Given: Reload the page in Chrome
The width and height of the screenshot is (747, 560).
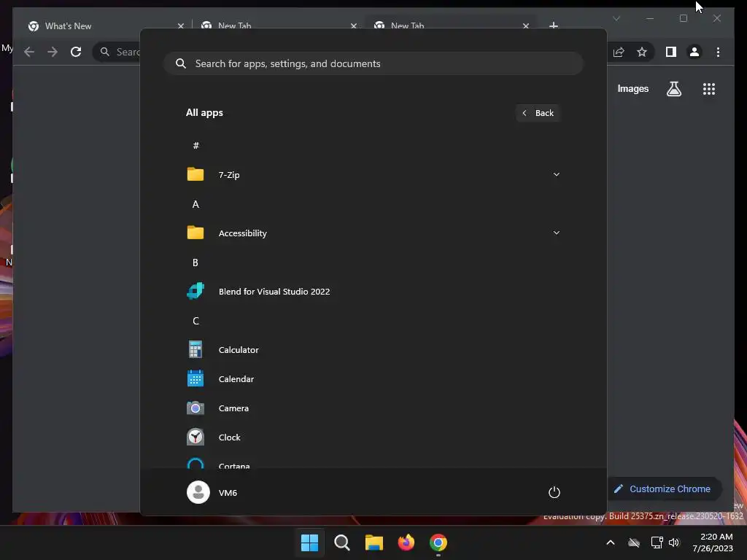Looking at the screenshot, I should tap(76, 52).
